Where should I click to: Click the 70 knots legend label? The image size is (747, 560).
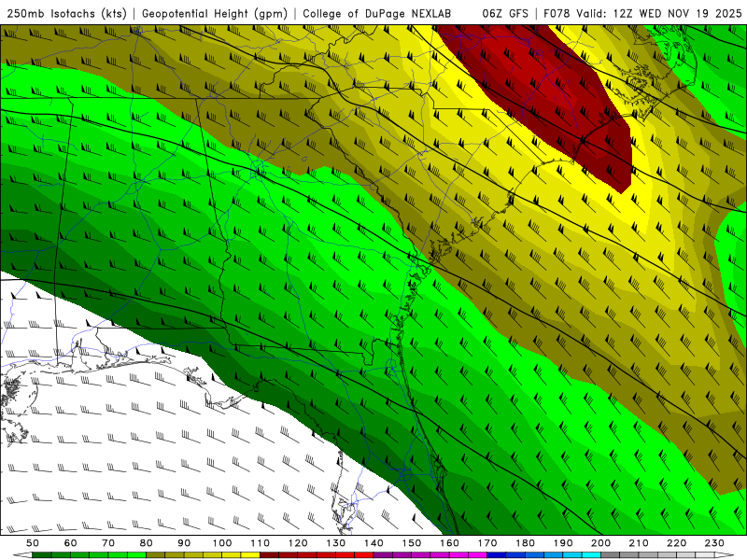108,543
